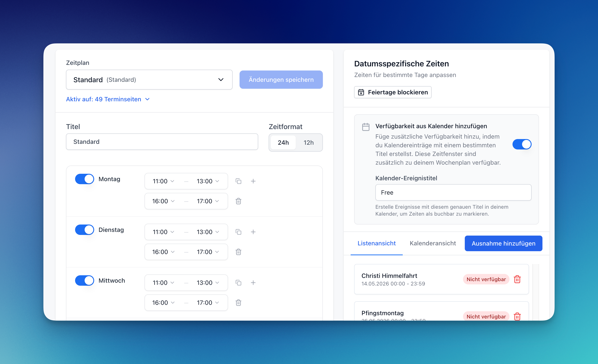Add a time slot to Dienstag

253,232
